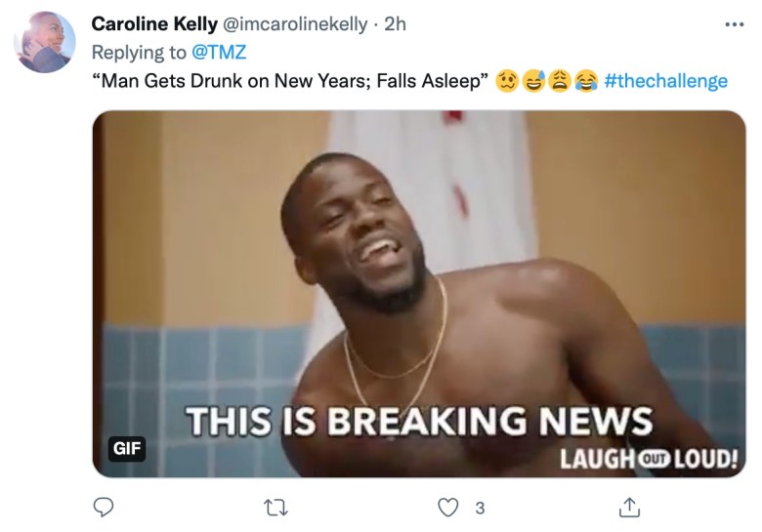This screenshot has width=762, height=532.
Task: Visit the @TMZ profile mention
Action: click(218, 52)
